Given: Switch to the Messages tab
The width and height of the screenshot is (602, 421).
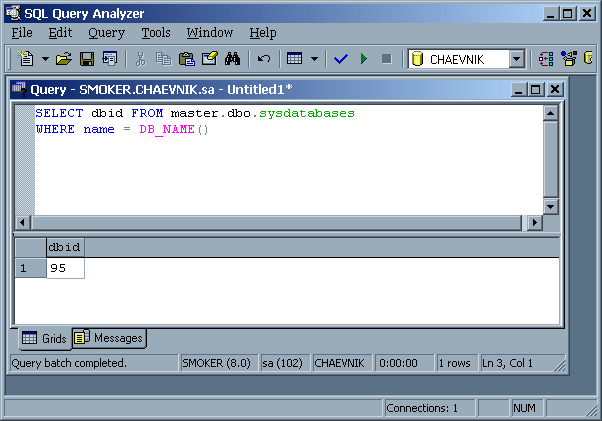Looking at the screenshot, I should [109, 338].
